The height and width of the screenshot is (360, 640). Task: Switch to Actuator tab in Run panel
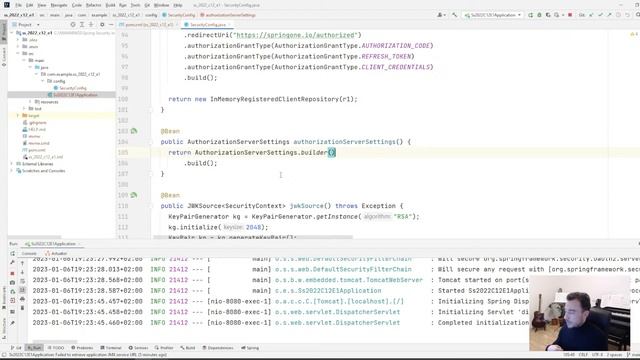[x=56, y=253]
